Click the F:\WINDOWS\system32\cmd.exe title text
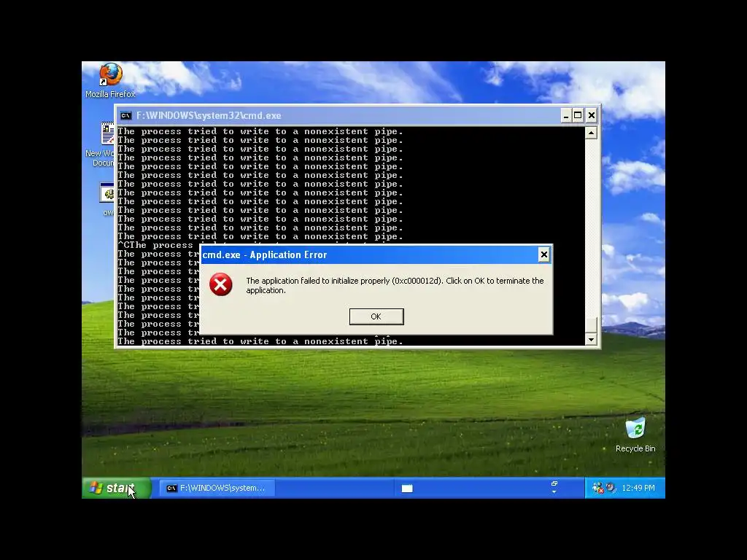The width and height of the screenshot is (747, 560). (209, 116)
